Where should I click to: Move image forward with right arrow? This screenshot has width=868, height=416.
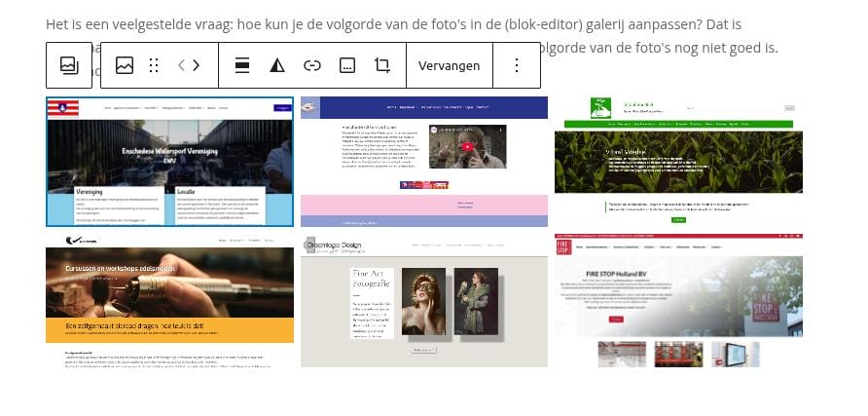(196, 65)
